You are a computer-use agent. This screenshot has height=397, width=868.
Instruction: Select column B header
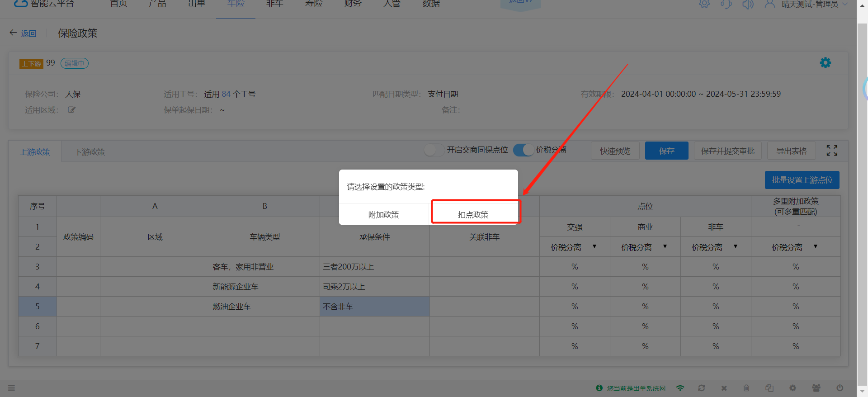tap(265, 206)
